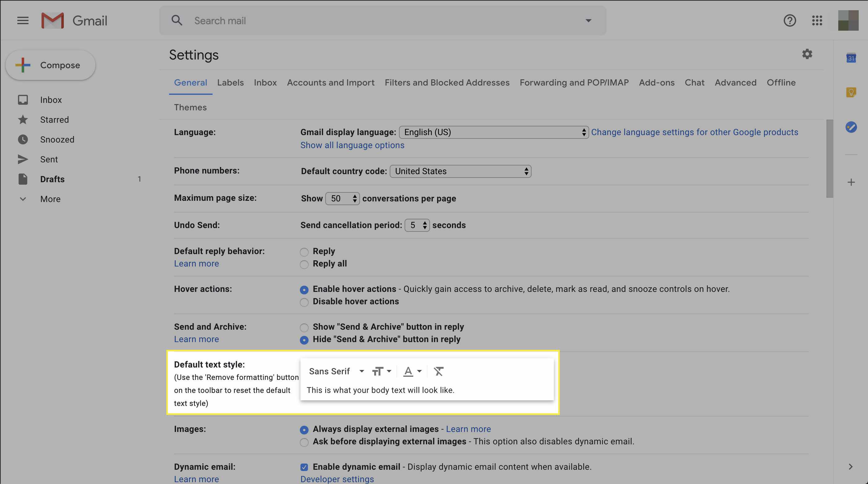This screenshot has height=484, width=868.
Task: Click the settings gear icon
Action: tap(807, 54)
